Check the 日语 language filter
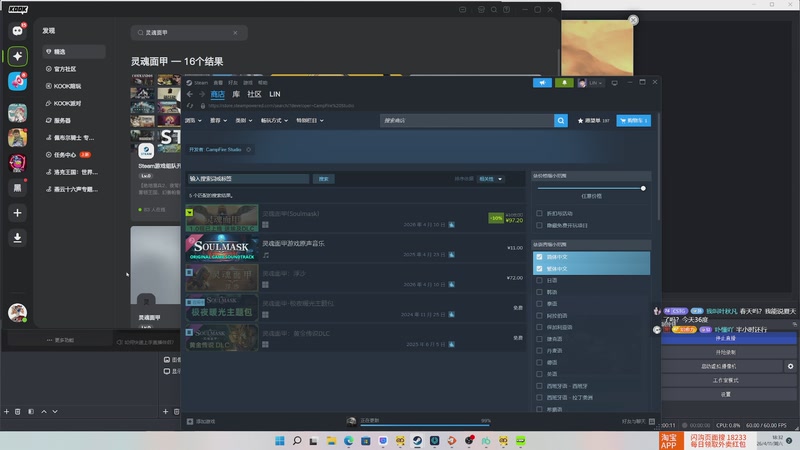 (539, 280)
